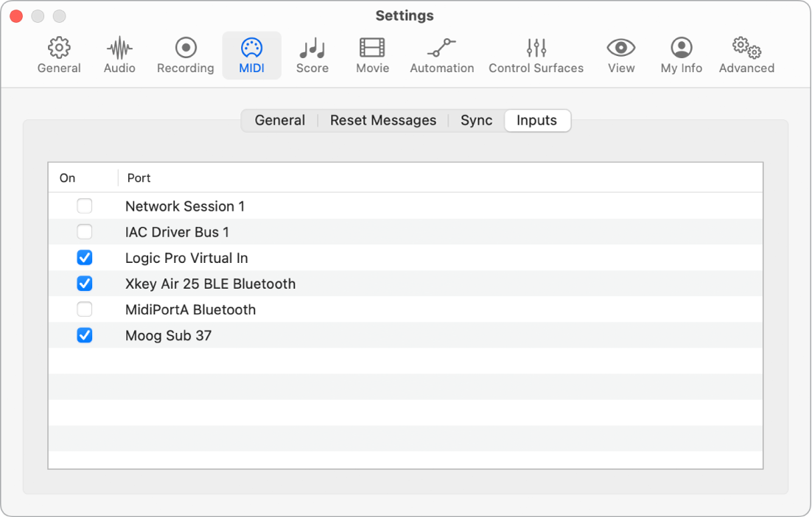812x517 pixels.
Task: Disable the Xkey Air 25 BLE Bluetooth input
Action: pyautogui.click(x=84, y=284)
